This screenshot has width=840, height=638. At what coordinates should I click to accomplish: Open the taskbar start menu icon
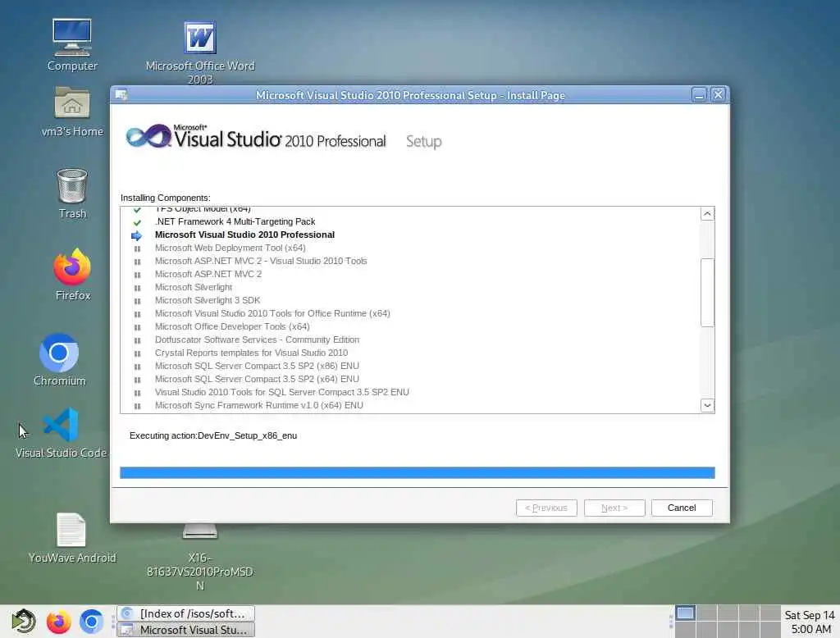tap(23, 622)
